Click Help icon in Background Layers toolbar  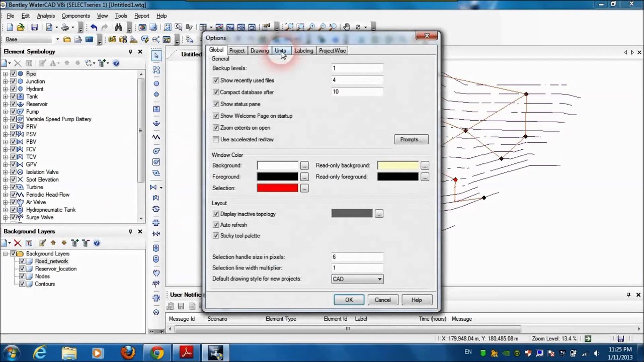coord(97,243)
